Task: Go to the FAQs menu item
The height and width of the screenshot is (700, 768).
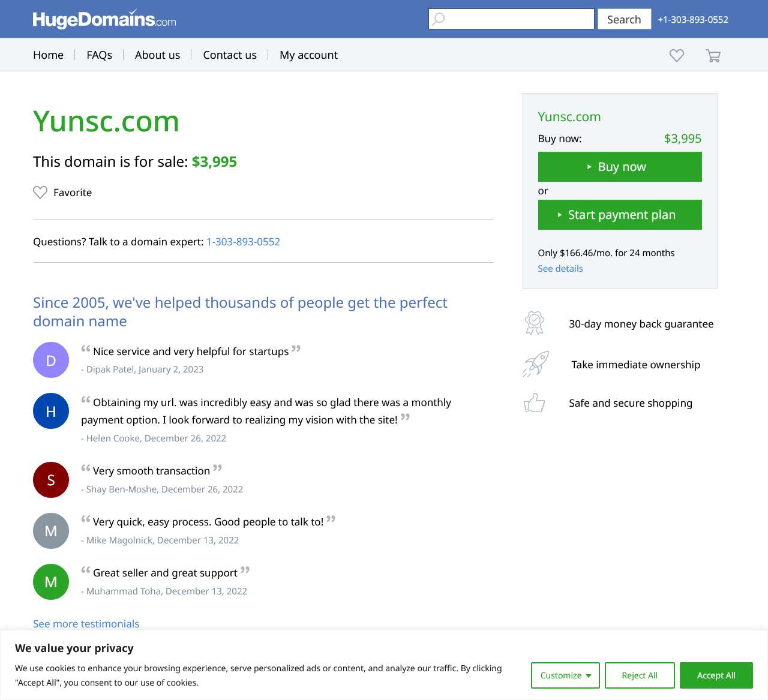Action: coord(99,55)
